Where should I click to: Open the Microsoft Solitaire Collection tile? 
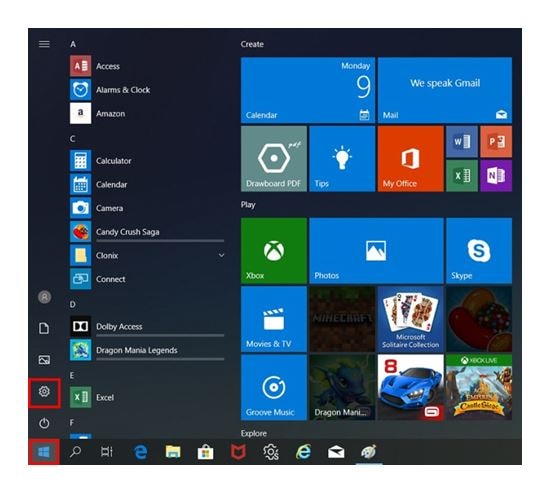410,319
